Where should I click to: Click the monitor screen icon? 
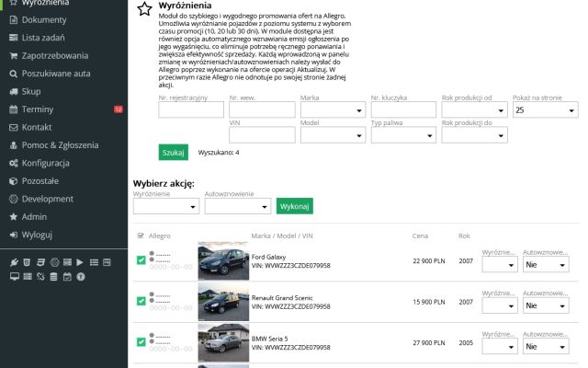pyautogui.click(x=14, y=276)
